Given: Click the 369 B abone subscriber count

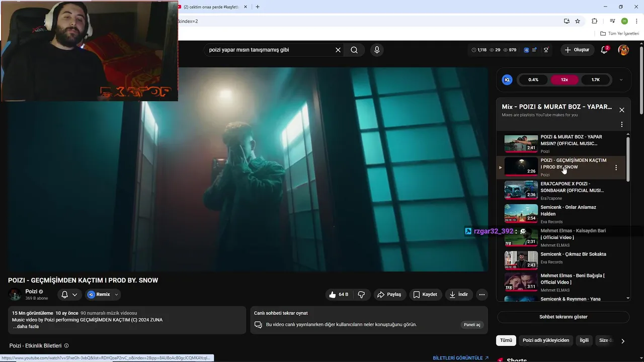Looking at the screenshot, I should click(x=37, y=298).
